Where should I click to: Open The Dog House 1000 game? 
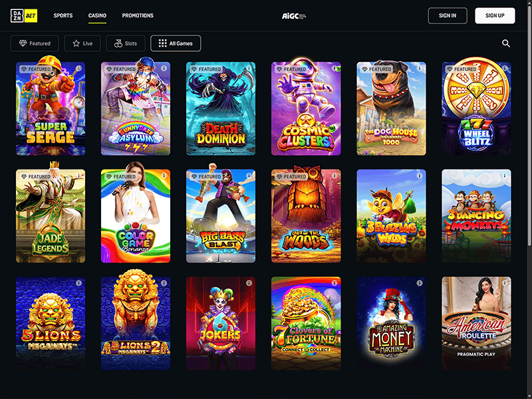(391, 108)
